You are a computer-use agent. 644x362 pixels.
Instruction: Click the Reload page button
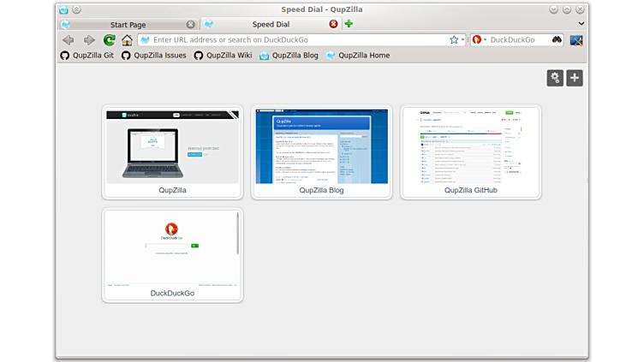pyautogui.click(x=109, y=40)
